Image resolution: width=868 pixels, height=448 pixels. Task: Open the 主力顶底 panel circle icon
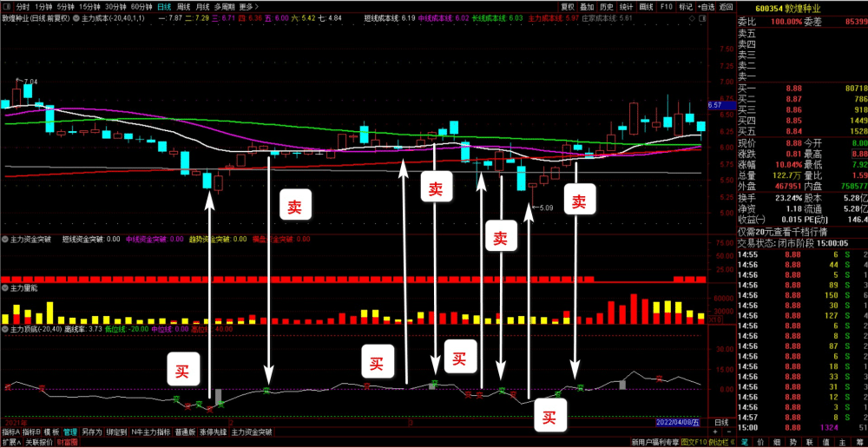point(5,330)
